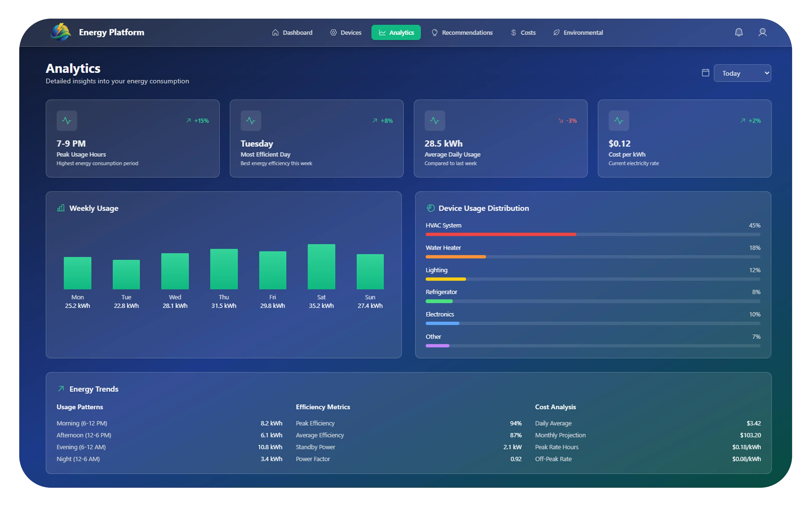Open notifications bell icon
This screenshot has height=507, width=812.
point(739,32)
